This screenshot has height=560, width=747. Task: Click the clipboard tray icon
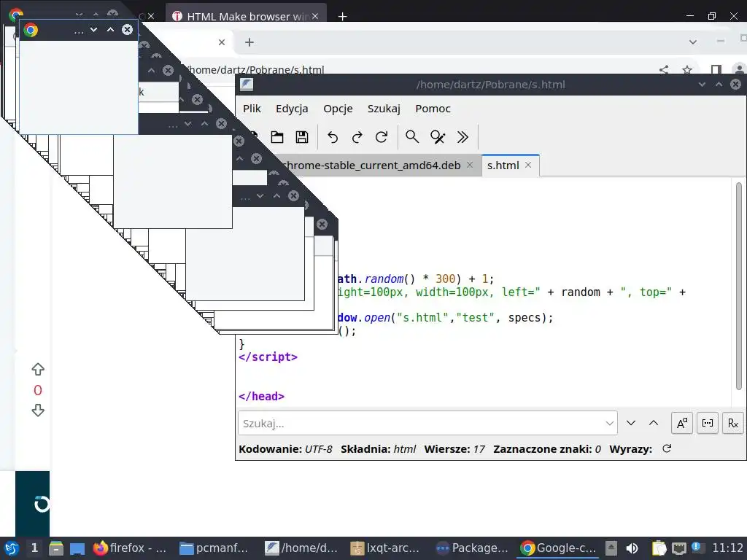659,548
